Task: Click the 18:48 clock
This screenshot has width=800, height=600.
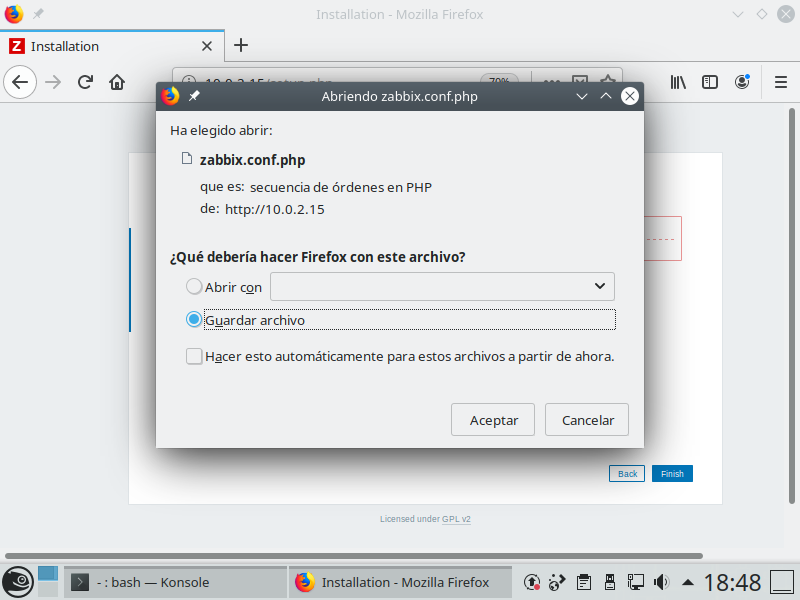Action: 732,582
